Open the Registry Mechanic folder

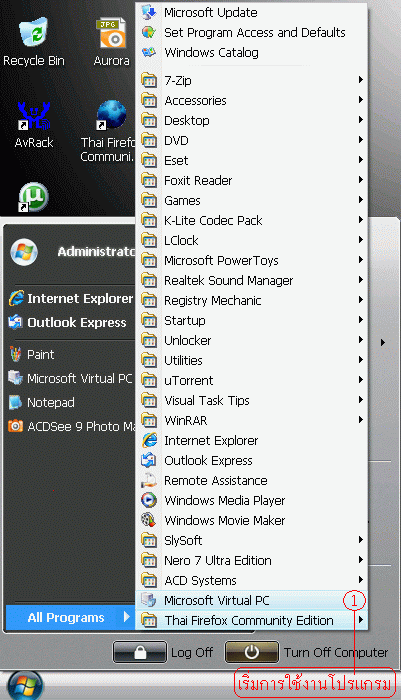(251, 300)
